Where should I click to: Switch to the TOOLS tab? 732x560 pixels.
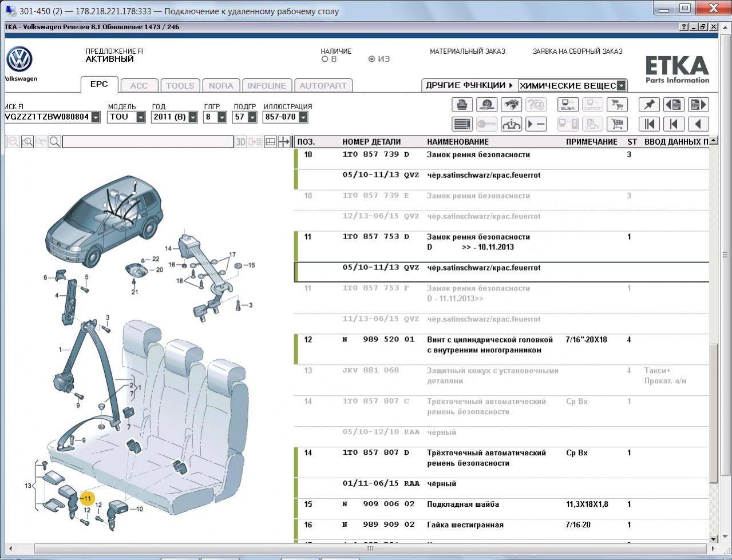click(x=180, y=86)
